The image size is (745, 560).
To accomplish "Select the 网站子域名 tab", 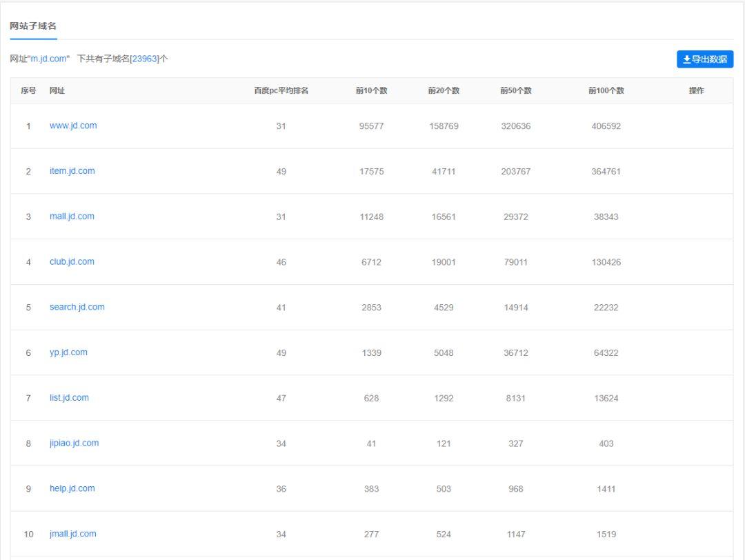I will (33, 26).
